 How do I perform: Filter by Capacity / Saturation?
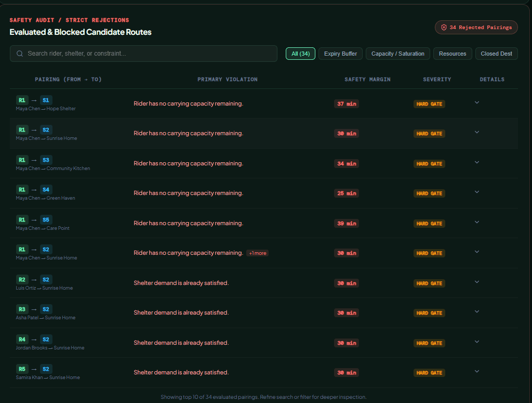(x=397, y=54)
